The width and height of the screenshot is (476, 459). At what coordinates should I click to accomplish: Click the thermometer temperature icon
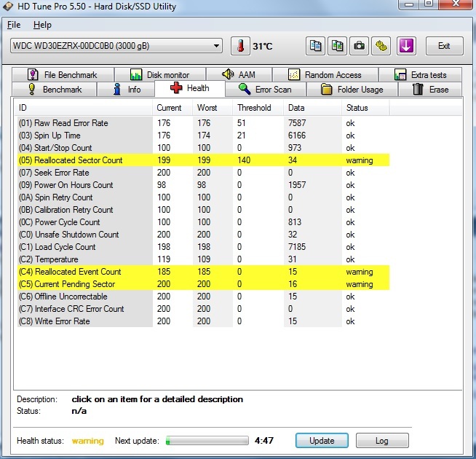click(240, 46)
